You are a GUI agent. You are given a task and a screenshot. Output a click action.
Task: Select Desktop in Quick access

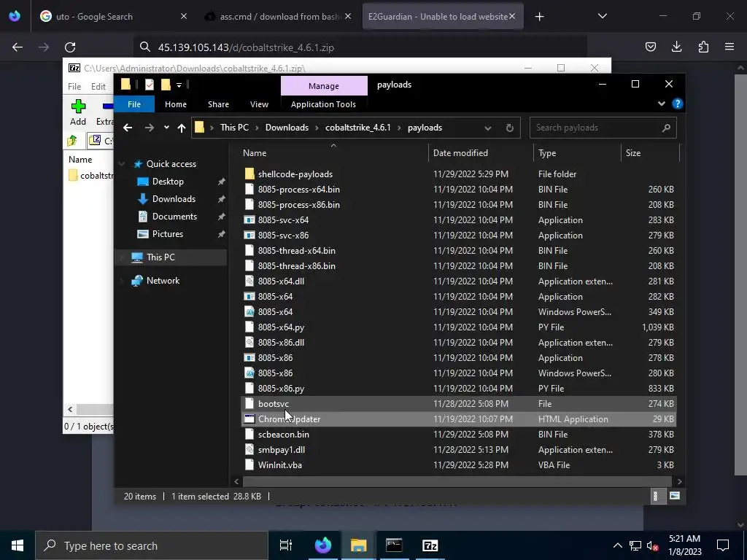(x=168, y=182)
